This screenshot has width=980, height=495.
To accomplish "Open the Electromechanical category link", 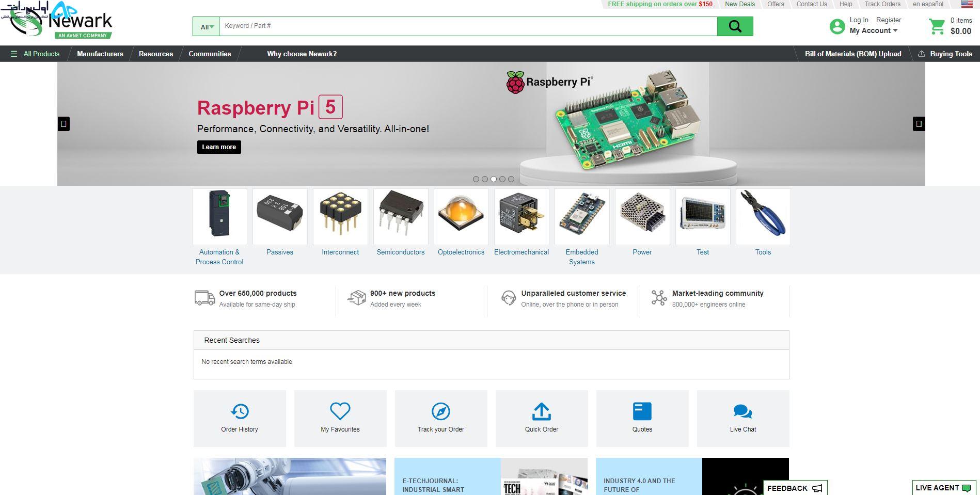I will pos(521,252).
